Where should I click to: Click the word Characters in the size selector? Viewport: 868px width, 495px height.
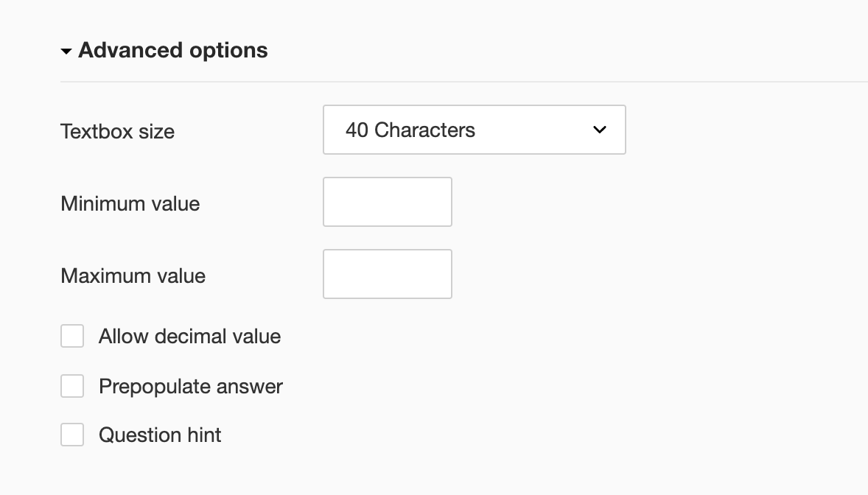[x=424, y=130]
